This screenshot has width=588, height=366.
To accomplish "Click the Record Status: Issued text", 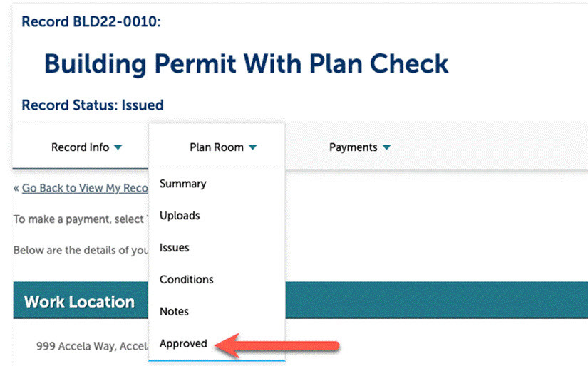I will pos(93,105).
